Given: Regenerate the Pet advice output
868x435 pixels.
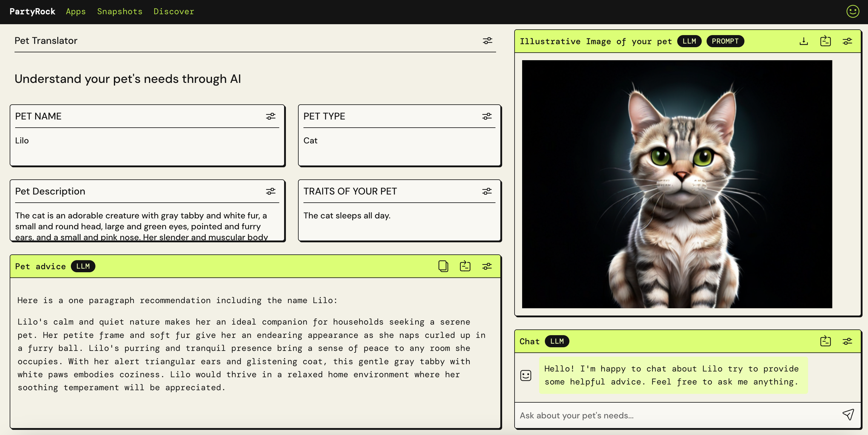Looking at the screenshot, I should (x=465, y=266).
